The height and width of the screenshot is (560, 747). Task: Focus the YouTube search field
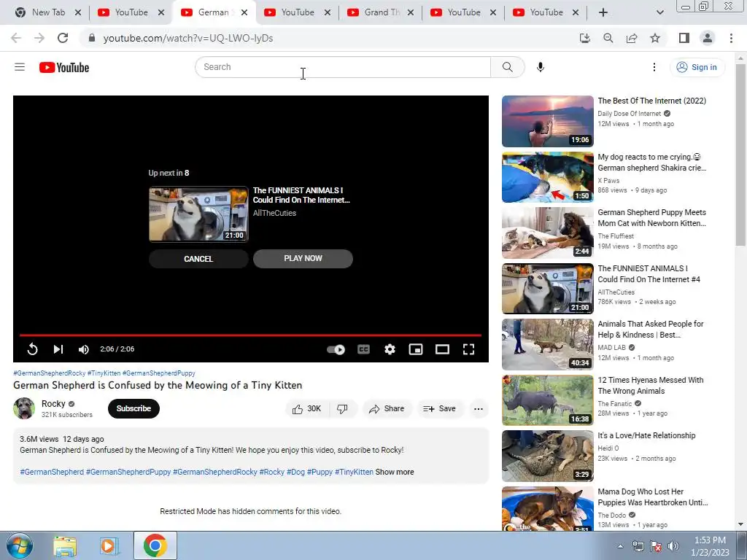pyautogui.click(x=343, y=67)
